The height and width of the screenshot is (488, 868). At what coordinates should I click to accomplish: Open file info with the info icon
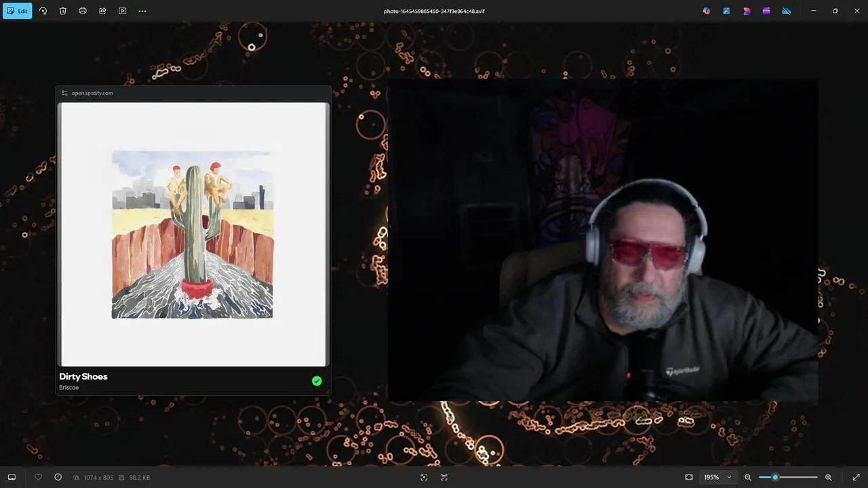(x=58, y=477)
